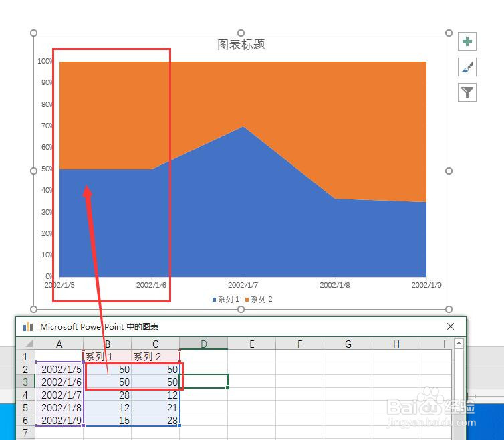Click date cell 2002/1/5 in column A
This screenshot has width=504, height=440.
tap(59, 369)
